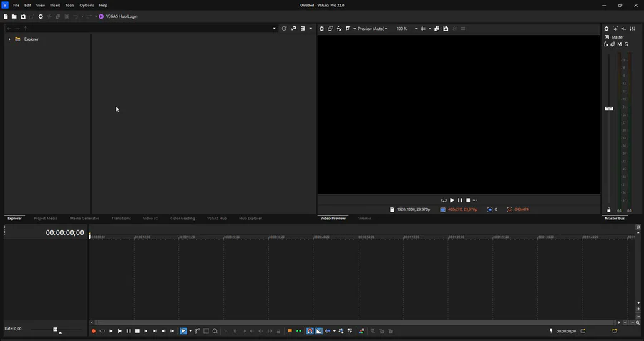Click the Master bus automation settings icon
Image resolution: width=644 pixels, height=341 pixels.
[x=613, y=44]
